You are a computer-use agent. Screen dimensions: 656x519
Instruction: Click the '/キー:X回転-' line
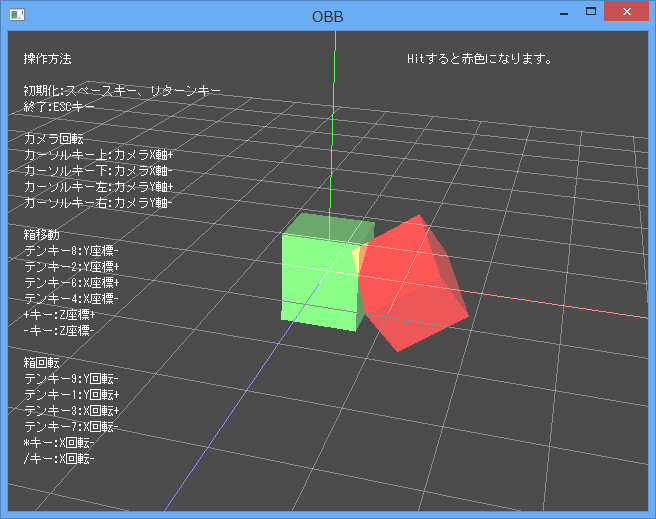[x=59, y=459]
